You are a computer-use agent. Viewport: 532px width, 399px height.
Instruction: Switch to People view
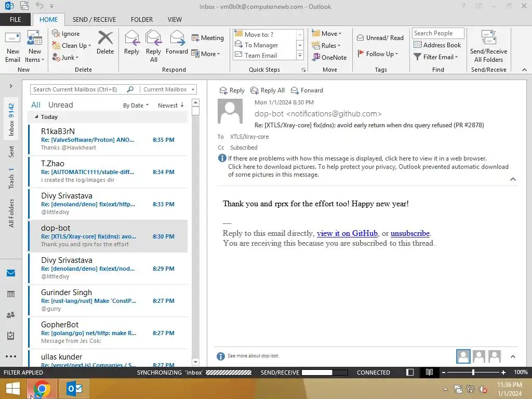point(11,315)
